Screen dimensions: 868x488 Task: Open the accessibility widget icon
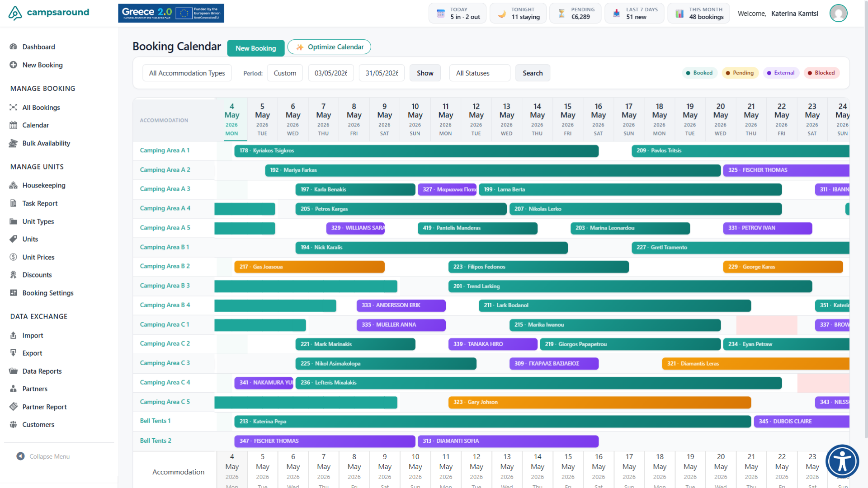[842, 462]
